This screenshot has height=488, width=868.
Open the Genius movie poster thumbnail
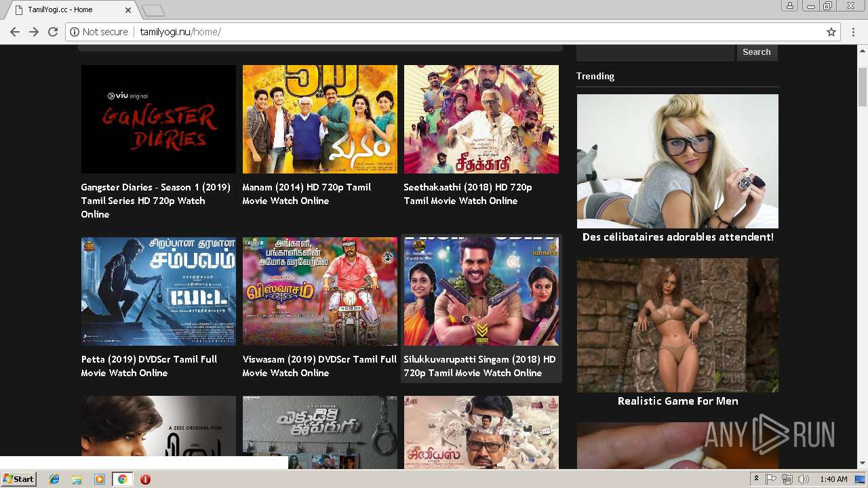tap(481, 432)
